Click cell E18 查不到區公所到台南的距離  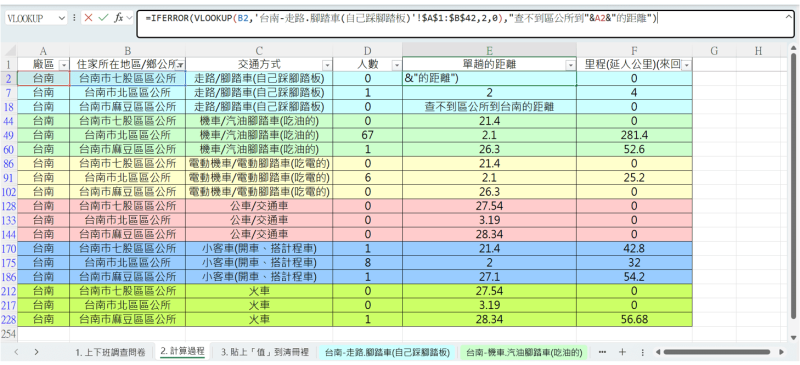coord(489,107)
